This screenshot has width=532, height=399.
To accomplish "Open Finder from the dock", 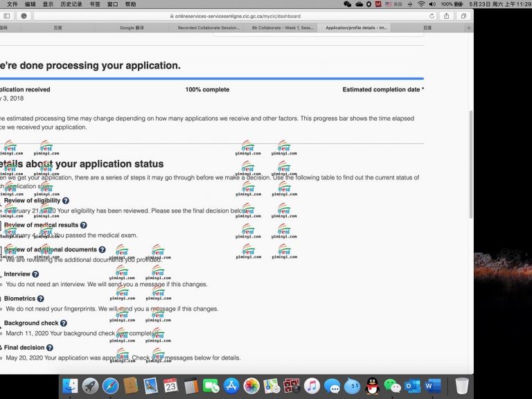I will click(70, 386).
